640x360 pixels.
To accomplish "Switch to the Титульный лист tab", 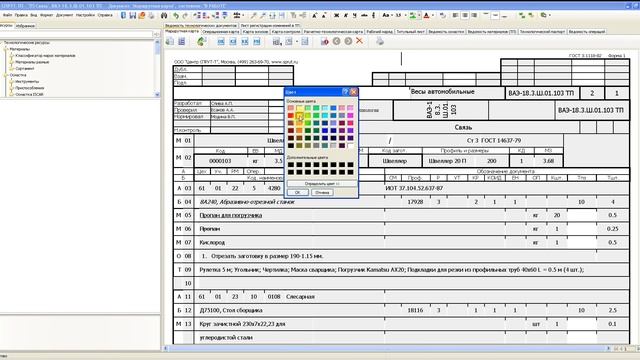I will coord(410,31).
